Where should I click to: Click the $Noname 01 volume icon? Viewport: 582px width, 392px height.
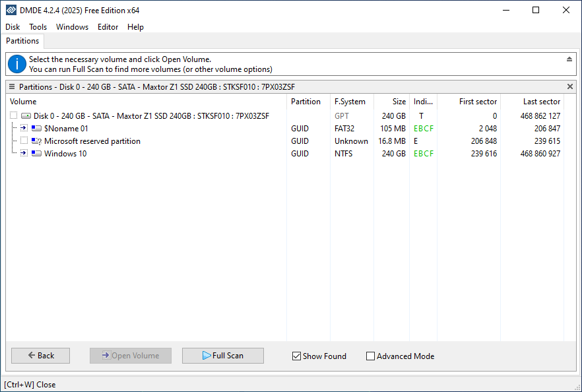pyautogui.click(x=37, y=129)
